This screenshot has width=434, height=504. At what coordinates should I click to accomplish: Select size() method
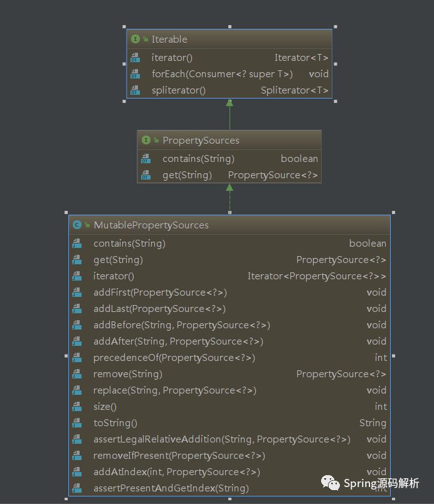point(105,407)
